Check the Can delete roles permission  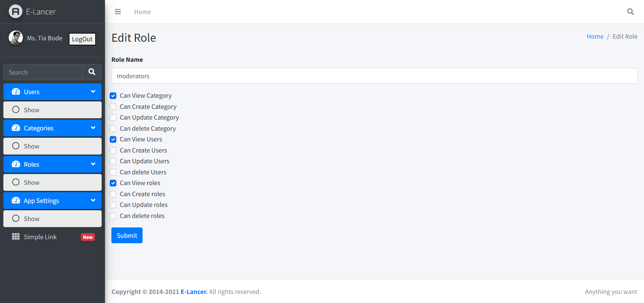pyautogui.click(x=113, y=216)
